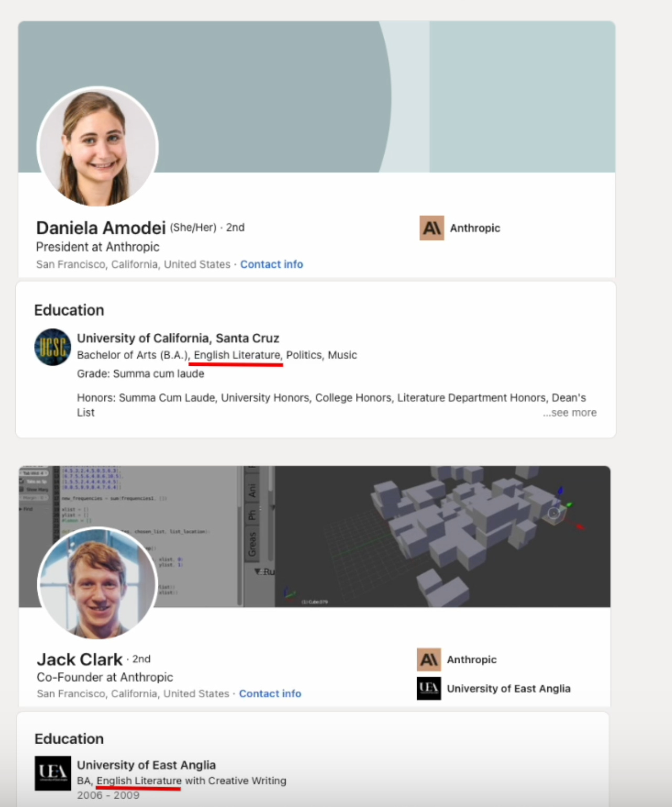Click the Anthropic logo beside Daniela Amodei's name

432,228
